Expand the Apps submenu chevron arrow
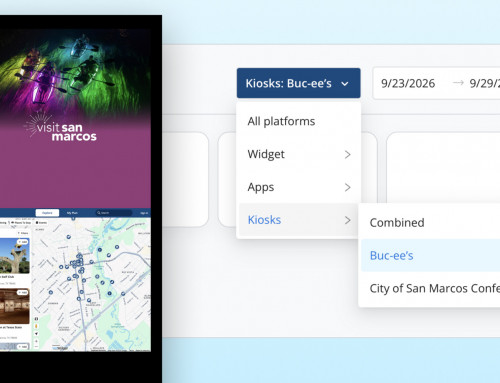The height and width of the screenshot is (383, 500). tap(347, 187)
